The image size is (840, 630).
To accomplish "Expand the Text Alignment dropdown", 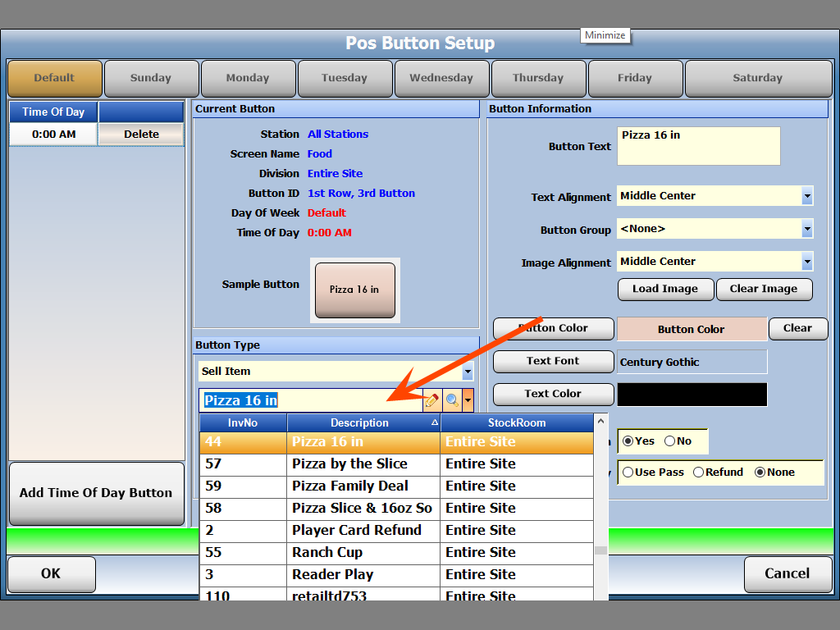I will 807,196.
